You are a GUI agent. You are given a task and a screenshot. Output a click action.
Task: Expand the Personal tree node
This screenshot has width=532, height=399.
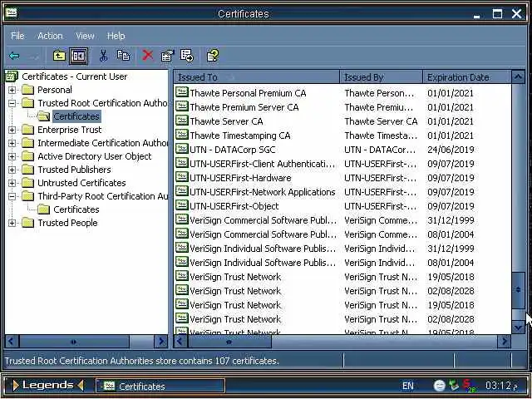point(12,90)
